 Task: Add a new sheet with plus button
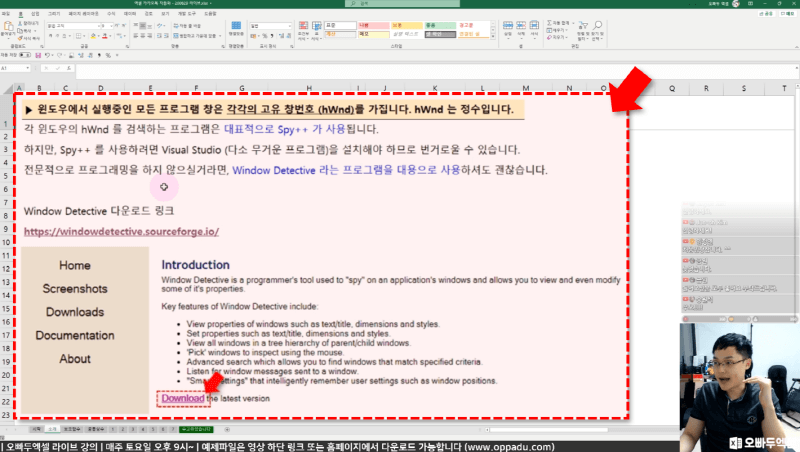pos(227,430)
